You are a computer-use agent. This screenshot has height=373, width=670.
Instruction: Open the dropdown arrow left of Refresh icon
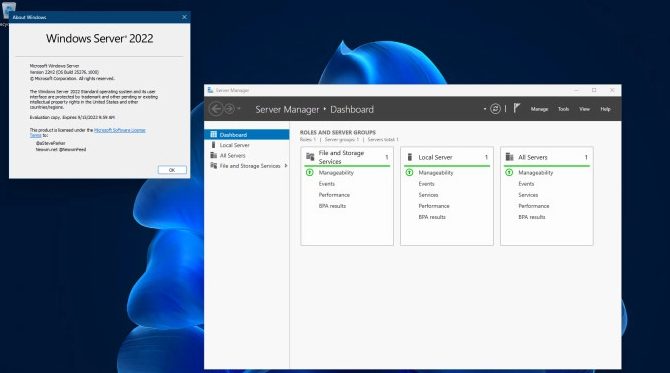485,109
